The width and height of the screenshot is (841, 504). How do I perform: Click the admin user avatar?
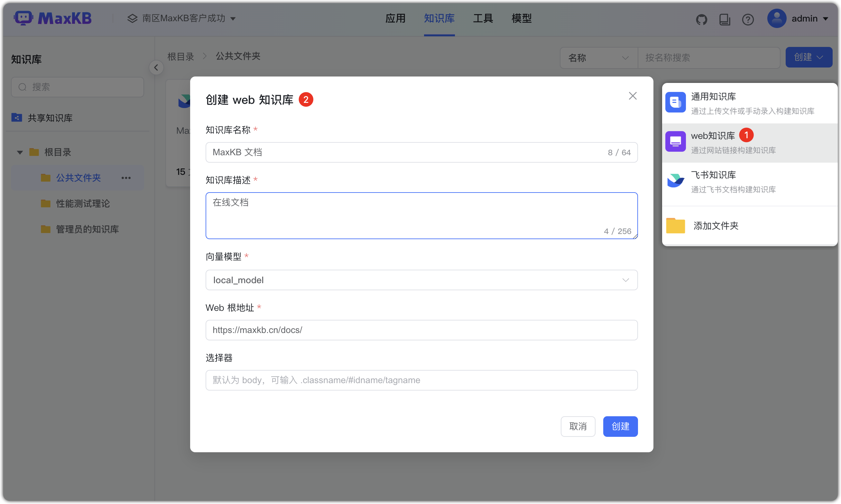point(776,18)
